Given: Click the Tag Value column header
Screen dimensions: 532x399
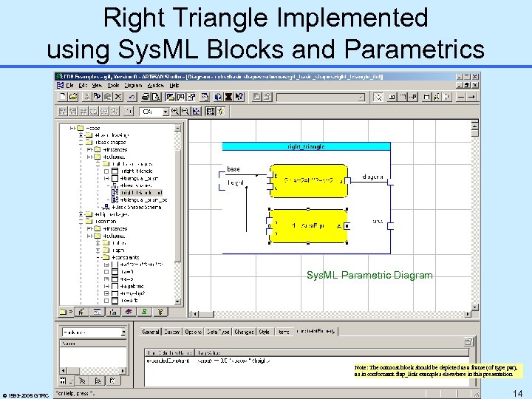Looking at the screenshot, I should (x=332, y=352).
